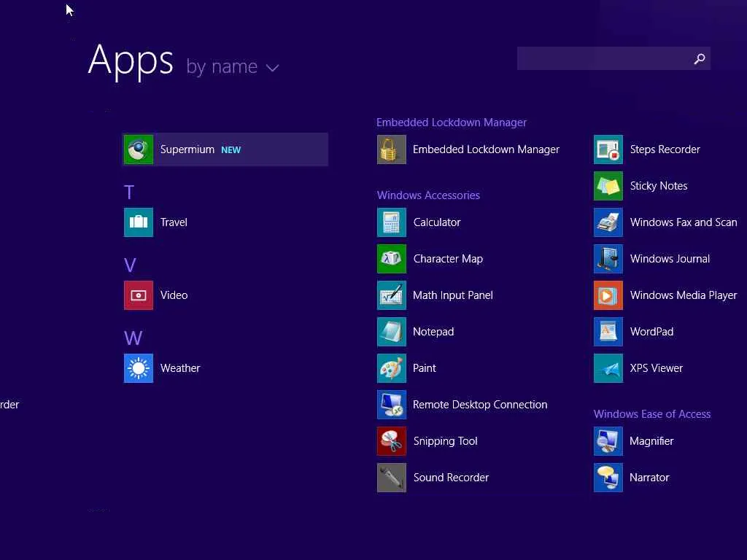Launch the Sound Recorder microphone icon

pyautogui.click(x=392, y=478)
